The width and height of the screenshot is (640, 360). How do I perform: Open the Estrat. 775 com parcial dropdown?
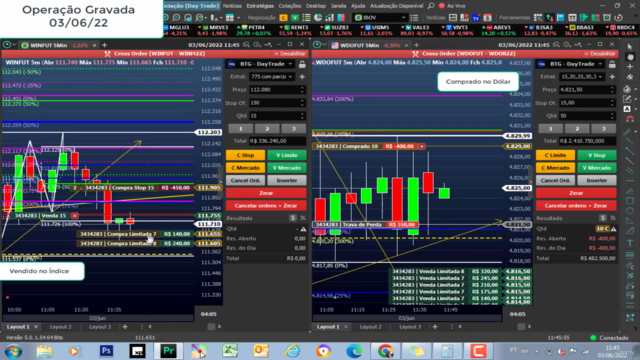(272, 77)
